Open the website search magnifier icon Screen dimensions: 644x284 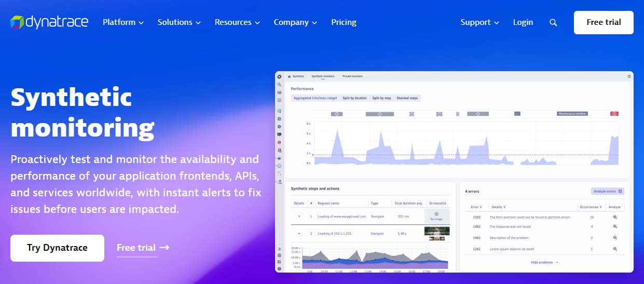tap(553, 22)
